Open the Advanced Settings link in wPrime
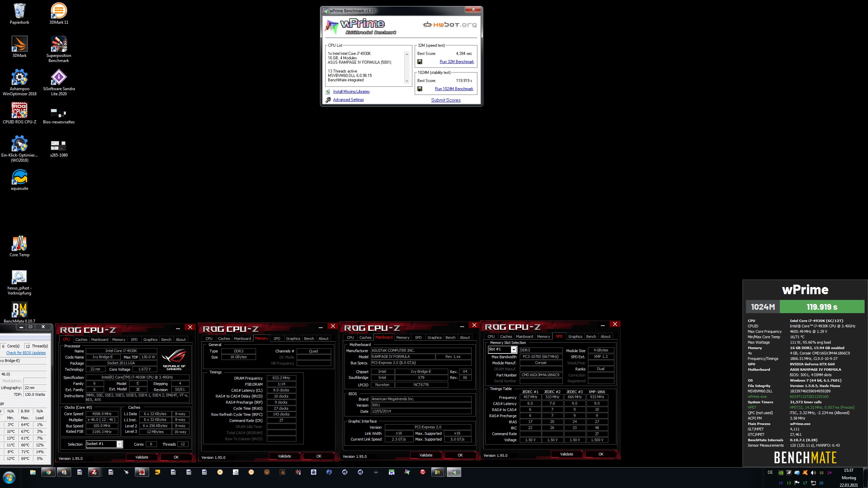 point(348,100)
